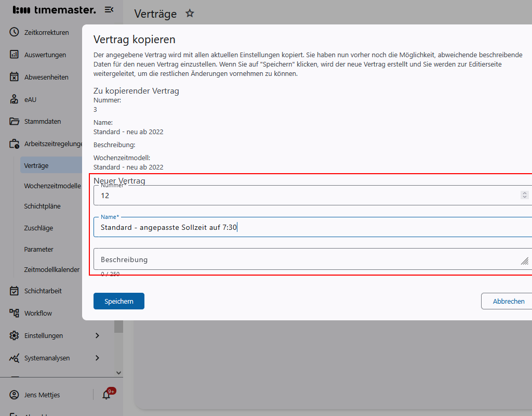Click the Abwesenheiten calendar icon
This screenshot has height=416, width=532.
tap(14, 77)
